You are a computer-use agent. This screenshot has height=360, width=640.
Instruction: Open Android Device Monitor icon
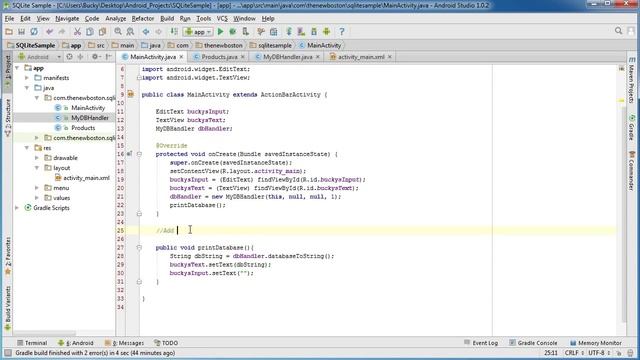coord(327,32)
